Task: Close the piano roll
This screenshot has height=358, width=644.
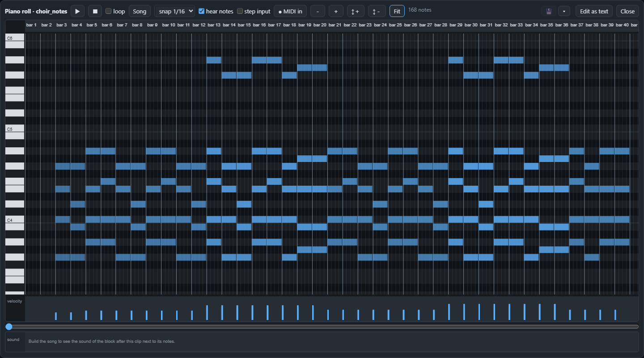Action: click(x=627, y=11)
